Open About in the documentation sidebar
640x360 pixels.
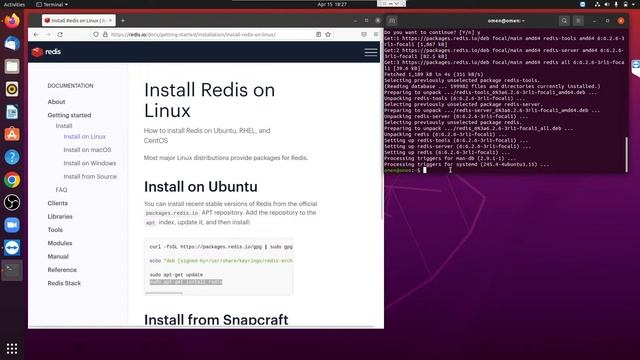[x=56, y=102]
